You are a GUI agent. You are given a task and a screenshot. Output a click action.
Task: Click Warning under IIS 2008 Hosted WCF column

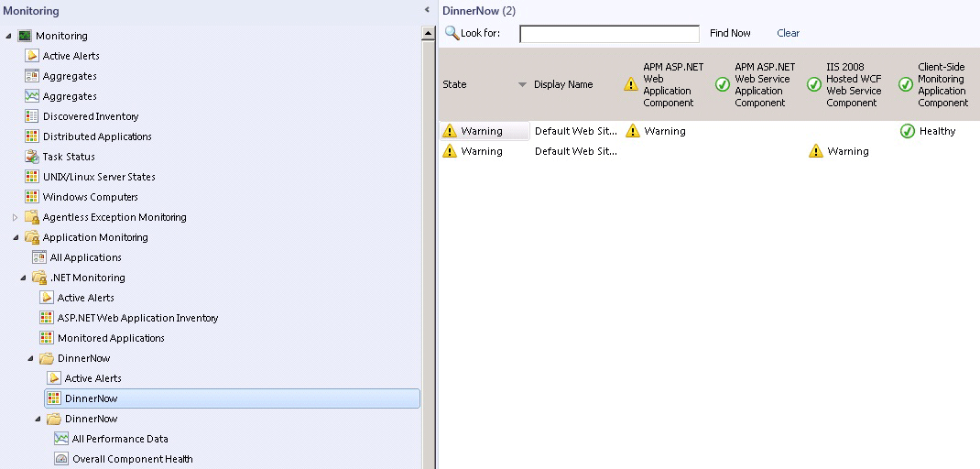pyautogui.click(x=847, y=151)
